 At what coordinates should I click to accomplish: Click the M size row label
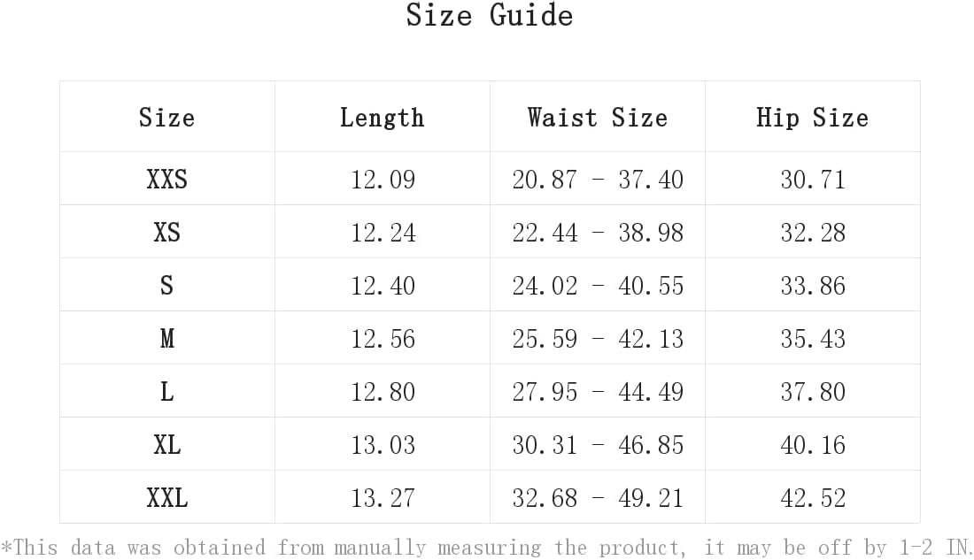[x=167, y=338]
